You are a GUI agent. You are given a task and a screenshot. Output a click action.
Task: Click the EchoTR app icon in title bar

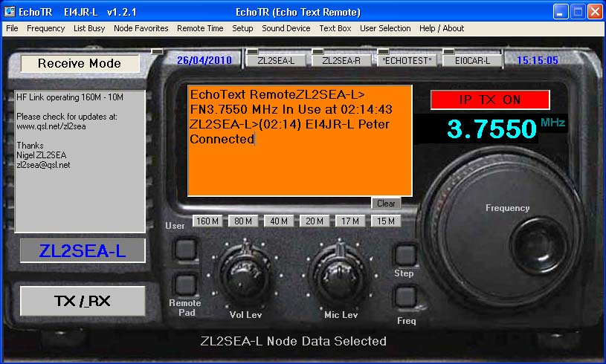[x=10, y=12]
